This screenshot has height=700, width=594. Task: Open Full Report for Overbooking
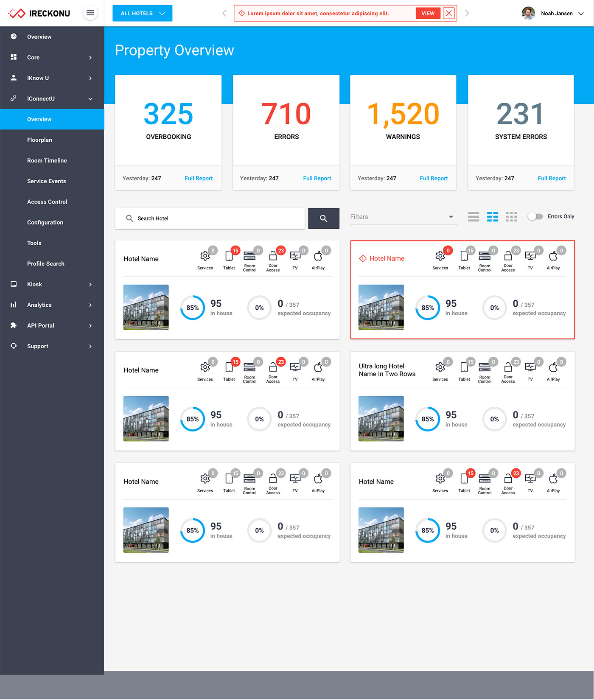pos(199,178)
